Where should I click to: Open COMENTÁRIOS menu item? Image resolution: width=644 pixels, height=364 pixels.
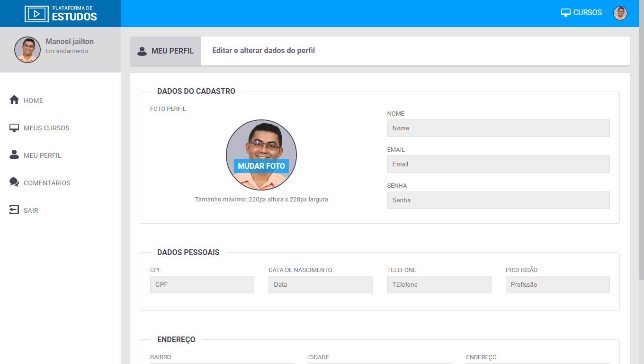pos(47,183)
